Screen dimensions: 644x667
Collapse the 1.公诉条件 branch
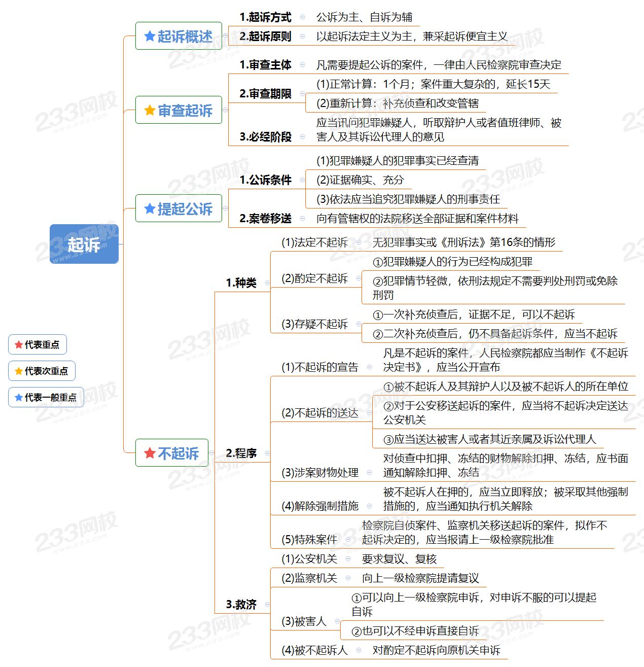tap(302, 180)
